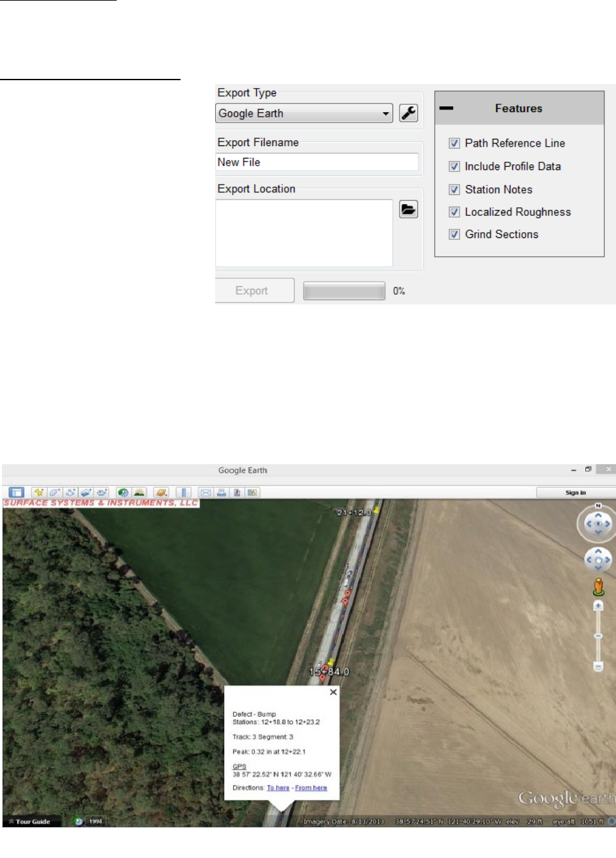Image resolution: width=616 pixels, height=858 pixels.
Task: Show historical imagery with the clock icon
Action: point(123,492)
